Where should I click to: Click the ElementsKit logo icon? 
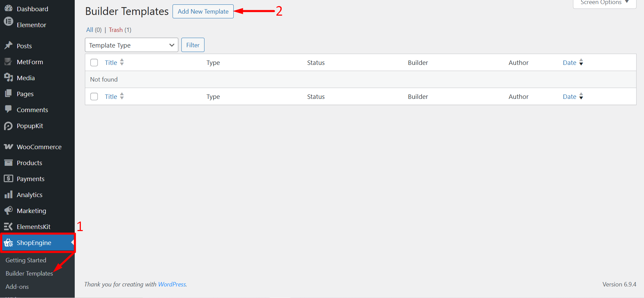8,226
